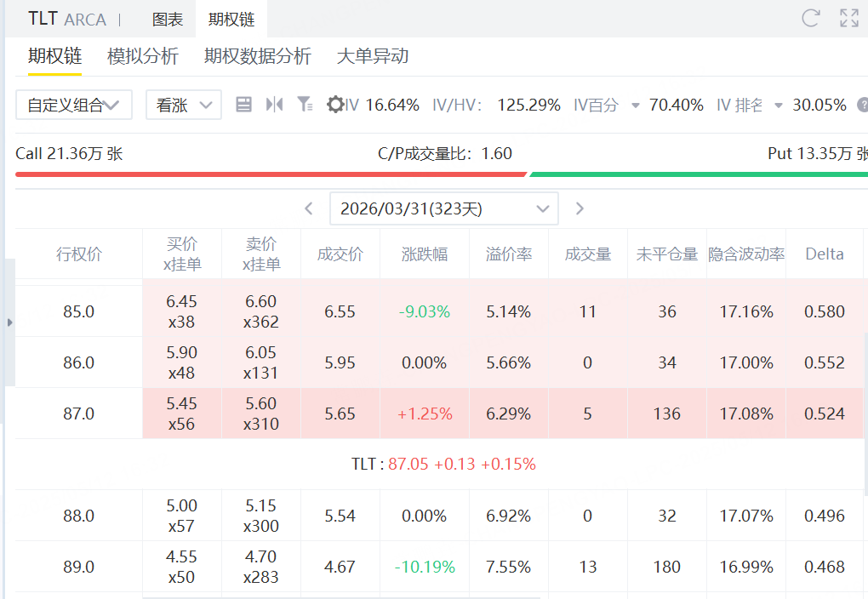The width and height of the screenshot is (868, 599).
Task: Open the 大单异动 tab
Action: (373, 56)
